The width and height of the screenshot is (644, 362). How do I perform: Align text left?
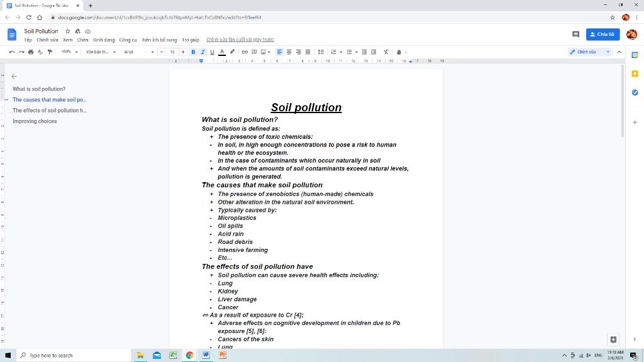280,52
